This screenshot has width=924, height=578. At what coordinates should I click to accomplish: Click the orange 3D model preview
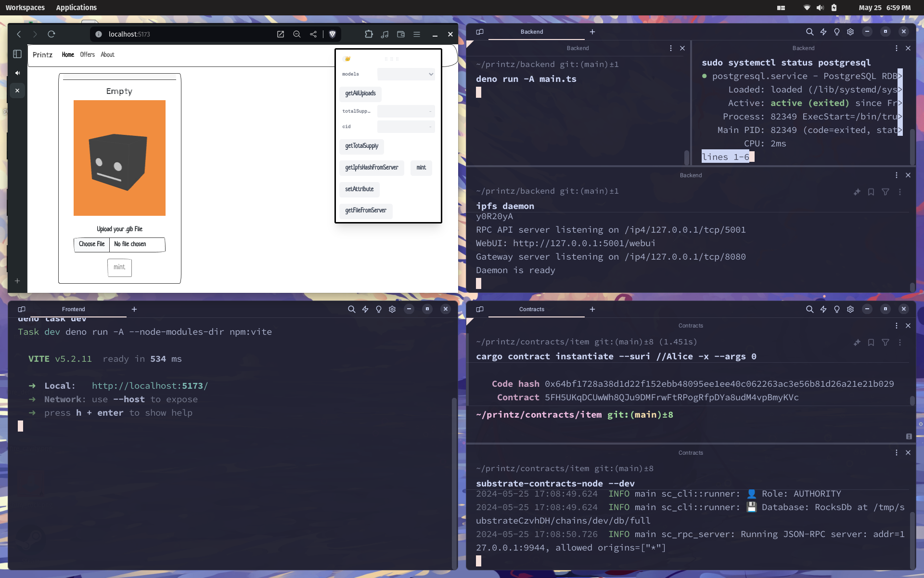[x=119, y=158]
